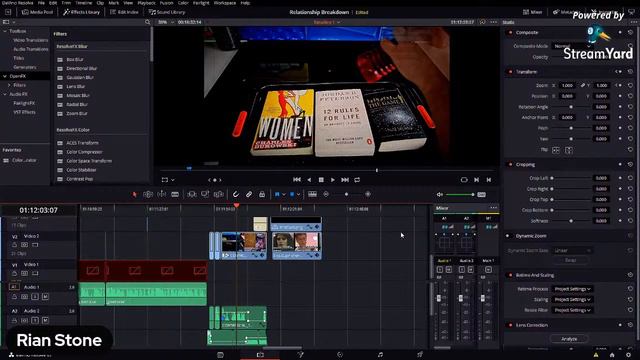Screen dimensions: 640x360
Task: Open the Sound Library panel
Action: 167,12
